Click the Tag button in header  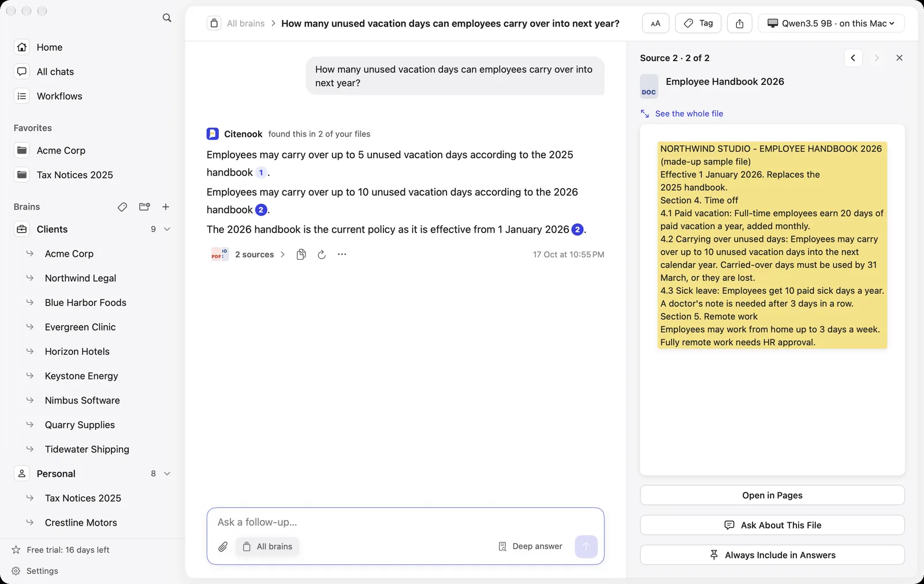tap(698, 24)
